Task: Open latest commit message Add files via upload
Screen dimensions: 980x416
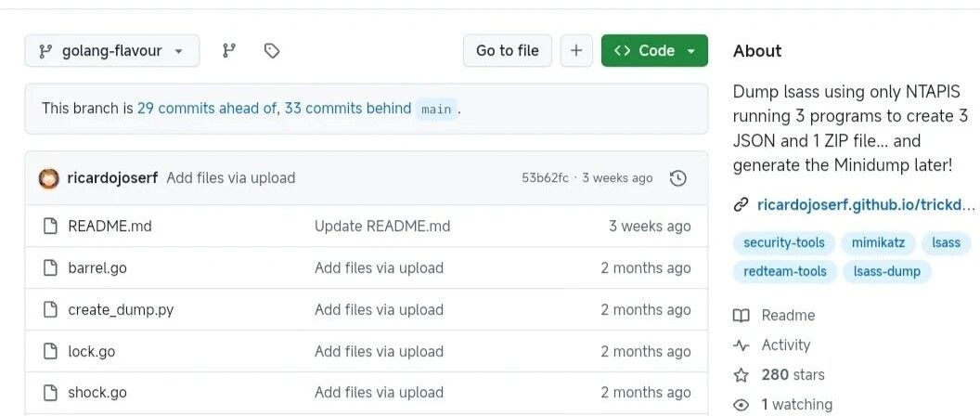Action: 231,178
